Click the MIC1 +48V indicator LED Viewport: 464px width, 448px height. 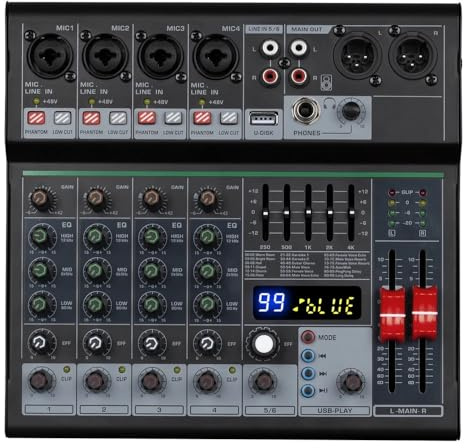click(x=36, y=101)
